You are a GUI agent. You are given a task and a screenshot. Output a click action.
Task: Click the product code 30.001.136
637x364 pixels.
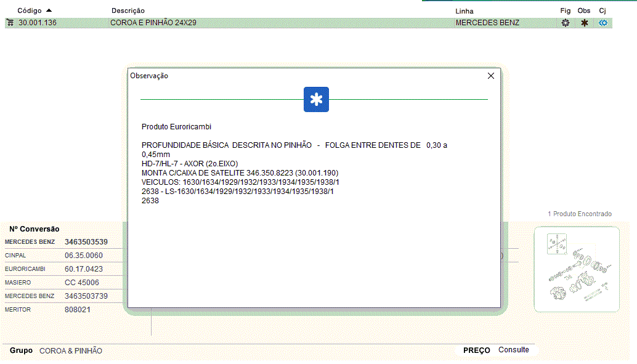pyautogui.click(x=38, y=23)
